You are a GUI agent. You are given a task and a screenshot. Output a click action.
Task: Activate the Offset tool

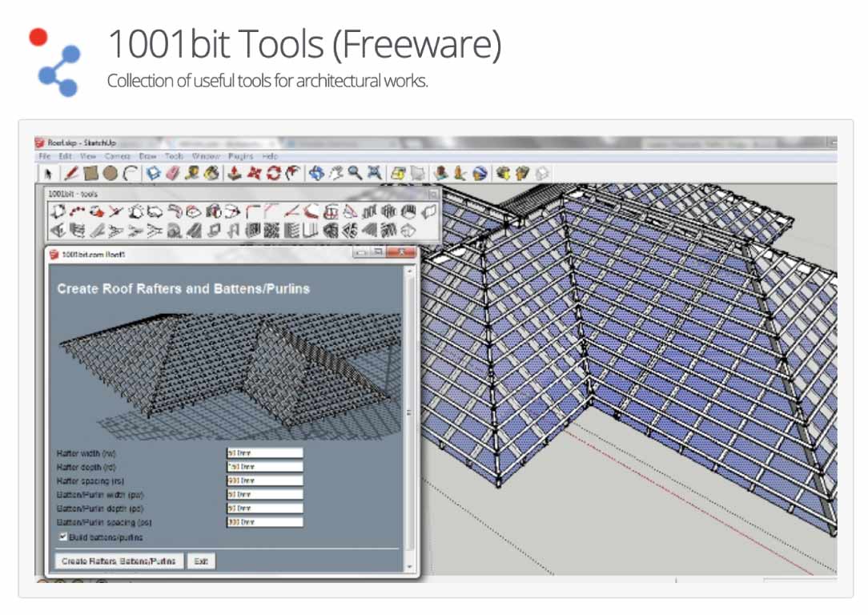point(293,173)
